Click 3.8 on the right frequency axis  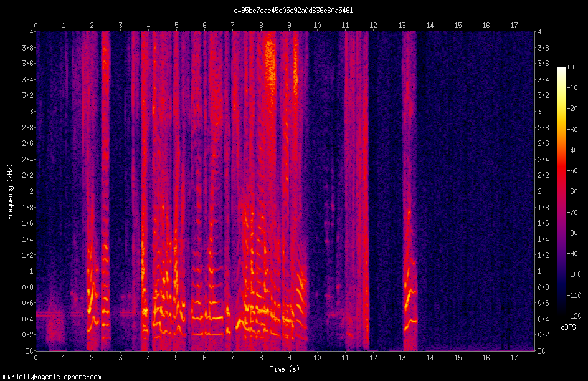pyautogui.click(x=543, y=47)
